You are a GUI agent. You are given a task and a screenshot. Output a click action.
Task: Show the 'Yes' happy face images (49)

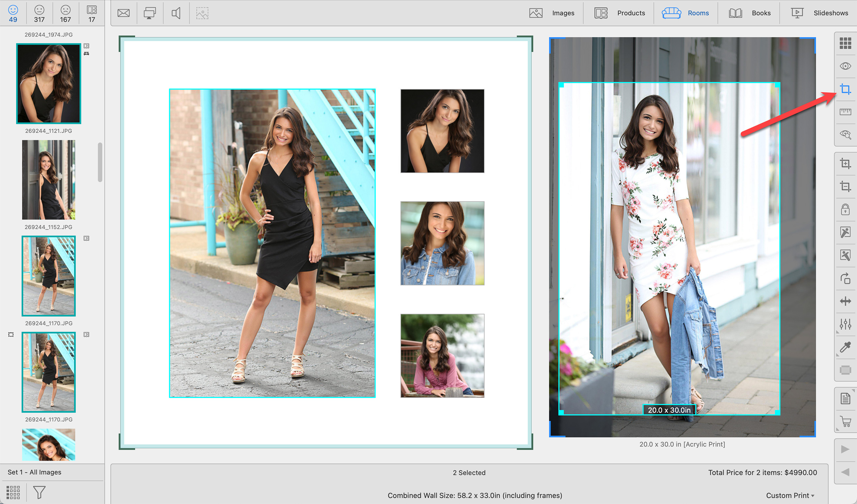pyautogui.click(x=13, y=13)
